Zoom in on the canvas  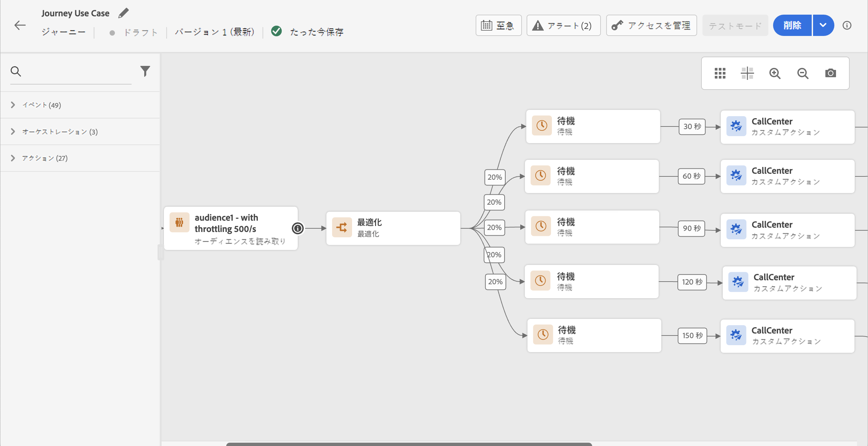[775, 73]
